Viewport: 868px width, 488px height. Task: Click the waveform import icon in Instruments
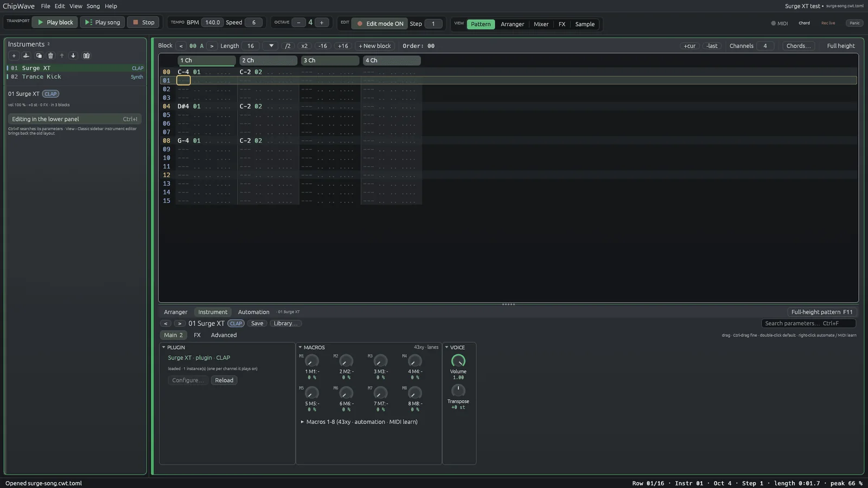coord(25,55)
